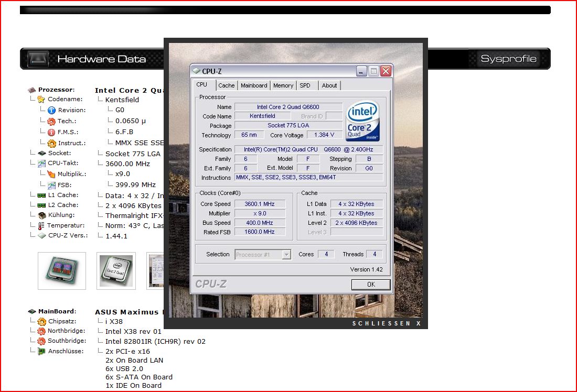Screen dimensions: 577x392
Task: Open the Core 2 Quad chip thumbnail
Action: (116, 270)
